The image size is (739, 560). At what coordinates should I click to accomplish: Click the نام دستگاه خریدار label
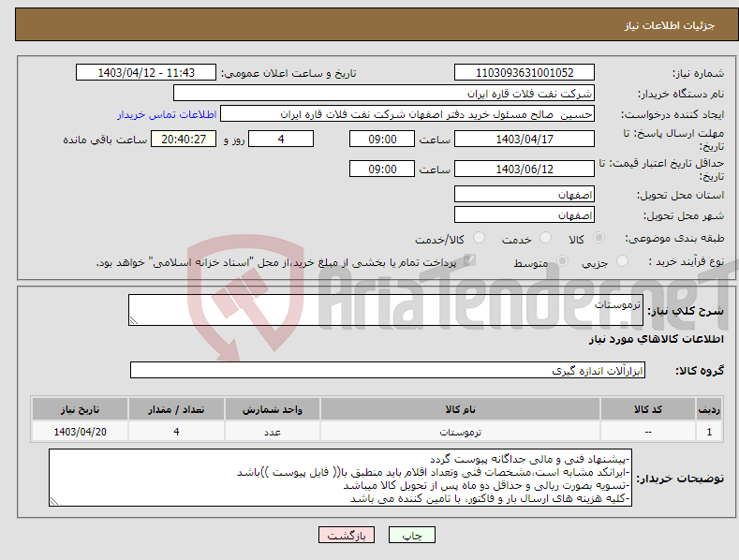click(x=681, y=94)
